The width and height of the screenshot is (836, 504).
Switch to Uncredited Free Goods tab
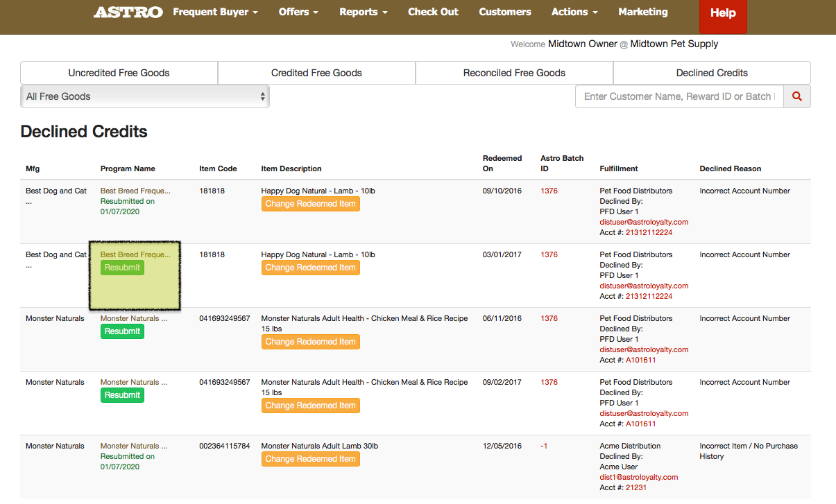tap(119, 73)
